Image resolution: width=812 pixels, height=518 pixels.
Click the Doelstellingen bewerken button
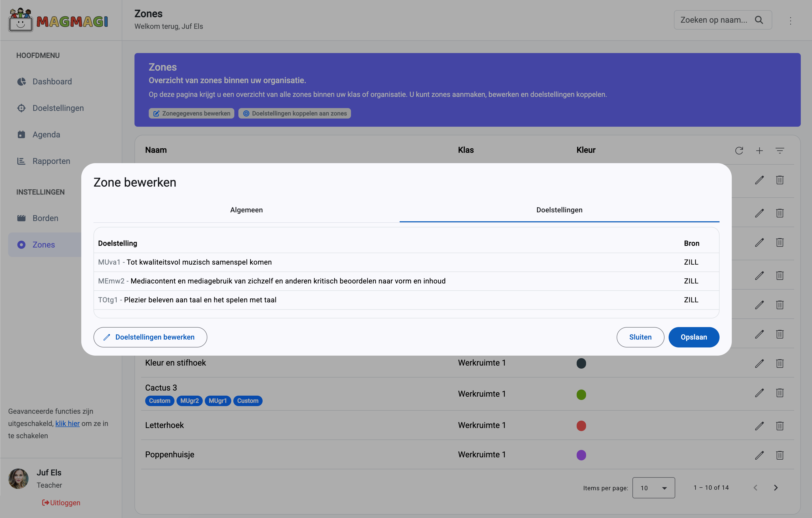pos(150,337)
